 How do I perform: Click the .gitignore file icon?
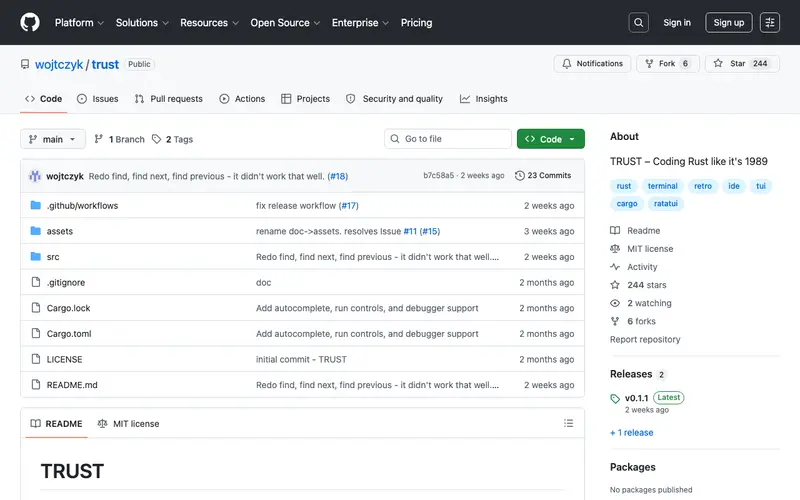pos(35,282)
